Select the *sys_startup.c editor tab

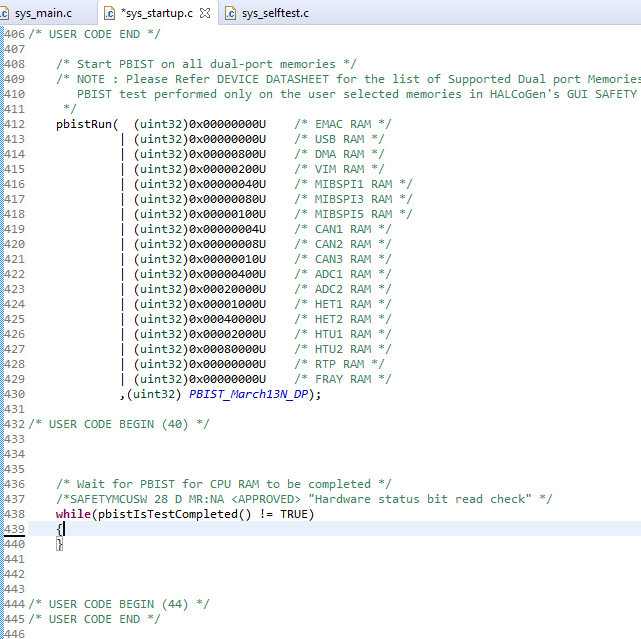coord(157,13)
